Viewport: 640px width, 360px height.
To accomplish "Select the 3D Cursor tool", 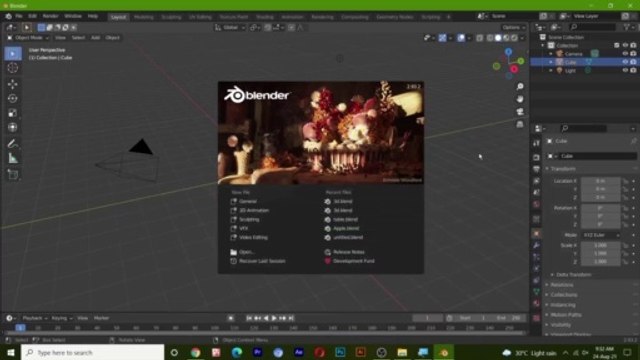I will [13, 68].
